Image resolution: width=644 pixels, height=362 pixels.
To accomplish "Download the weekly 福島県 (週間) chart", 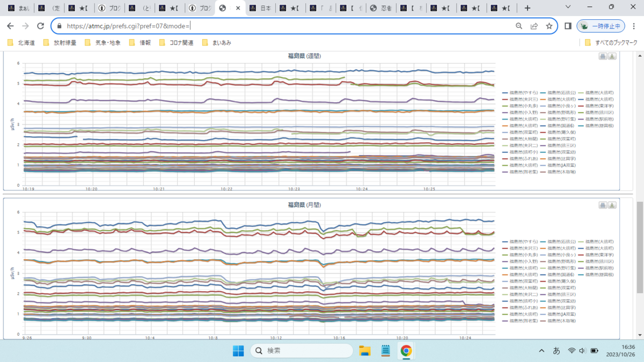I will (x=612, y=56).
